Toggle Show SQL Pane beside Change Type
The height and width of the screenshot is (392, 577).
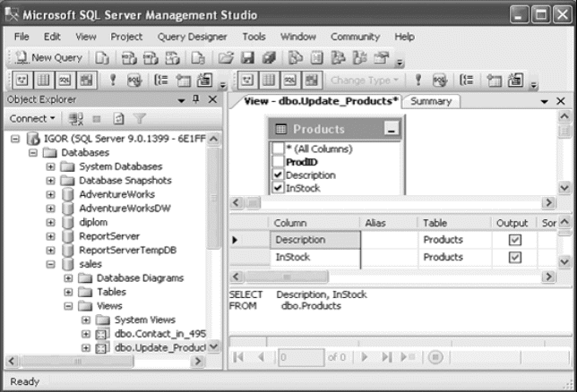click(x=290, y=80)
